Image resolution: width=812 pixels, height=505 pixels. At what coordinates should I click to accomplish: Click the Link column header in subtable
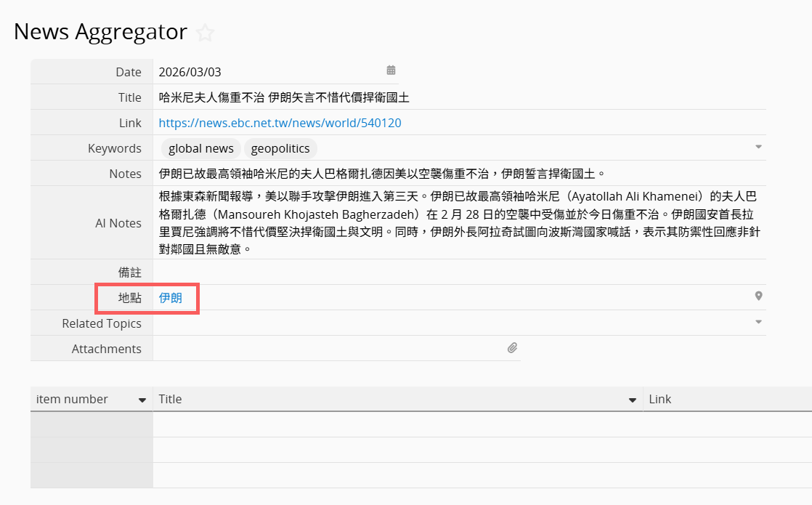[659, 399]
